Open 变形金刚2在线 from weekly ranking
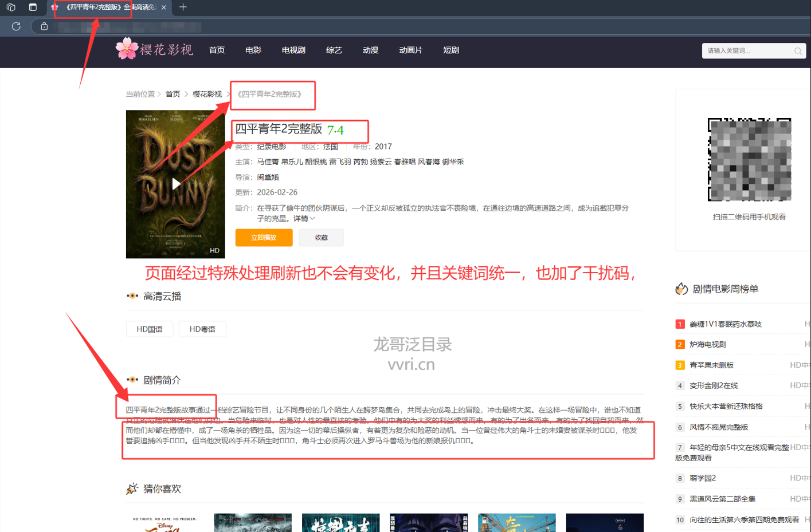Viewport: 811px width, 532px height. [714, 386]
